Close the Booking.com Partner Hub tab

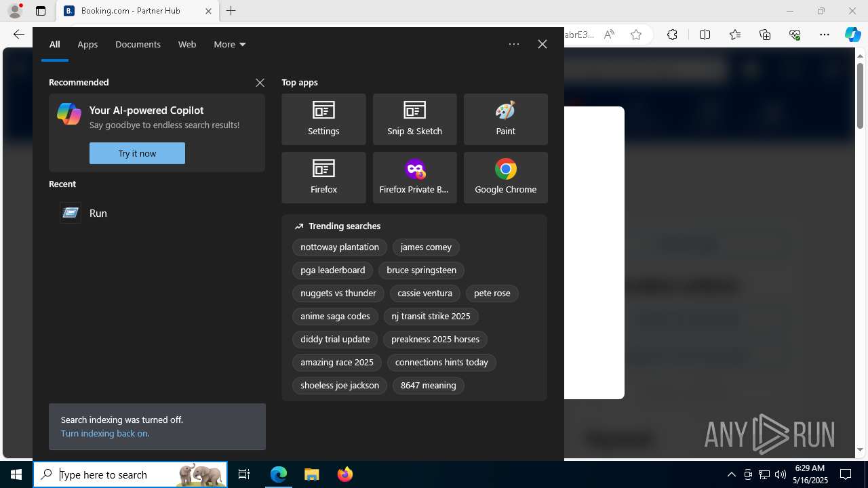(x=208, y=11)
